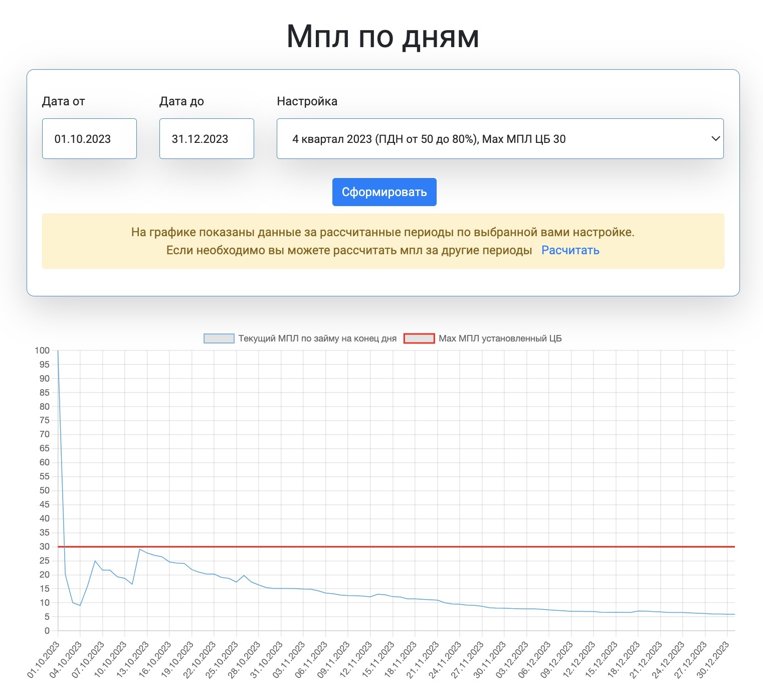
Task: Click the 'Дата до' date input field
Action: point(207,139)
